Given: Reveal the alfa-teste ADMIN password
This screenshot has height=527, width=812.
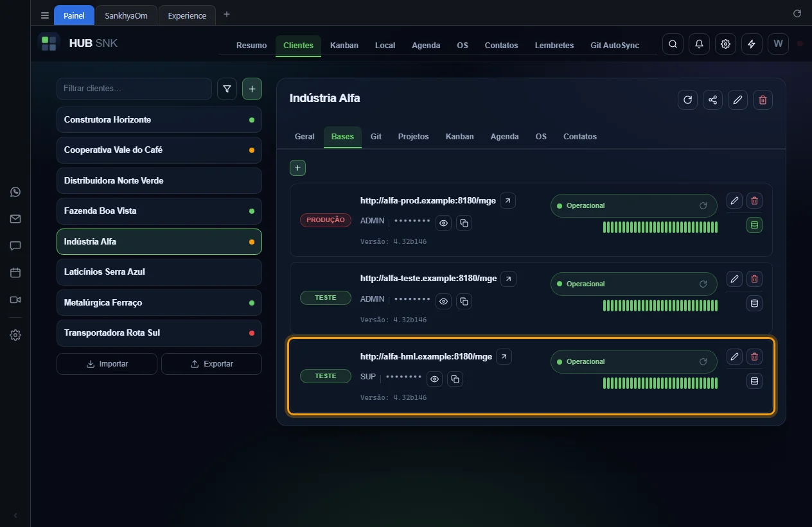Looking at the screenshot, I should (443, 301).
